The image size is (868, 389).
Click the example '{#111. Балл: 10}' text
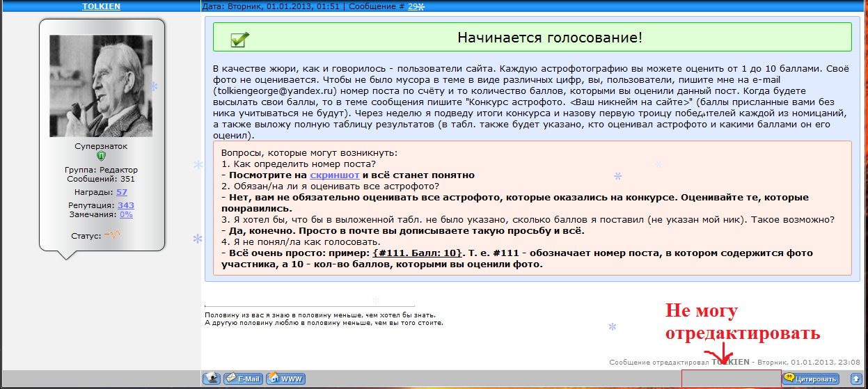[418, 253]
